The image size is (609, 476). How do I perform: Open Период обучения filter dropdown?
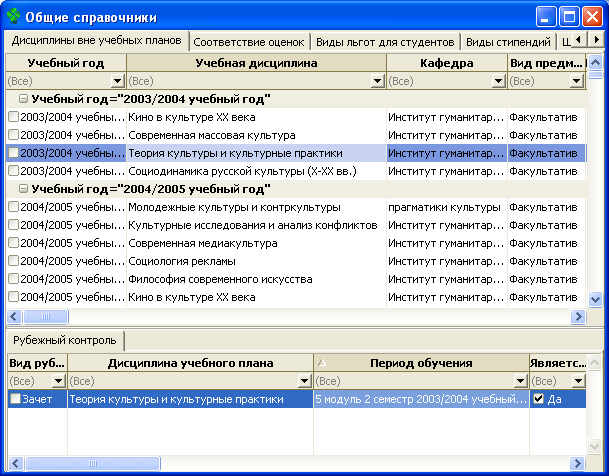[520, 381]
